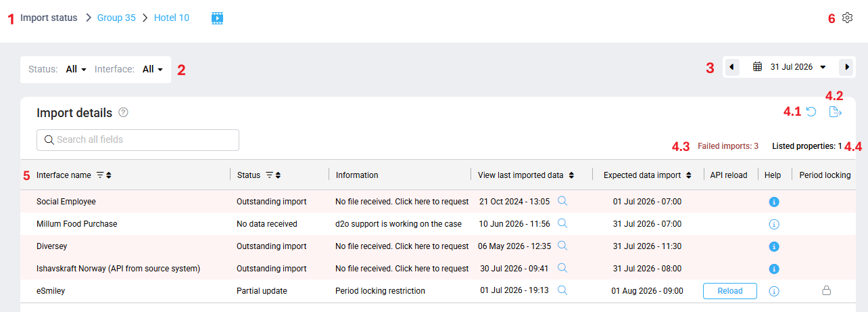Open the Interface filter dropdown
Image resolution: width=868 pixels, height=312 pixels.
point(153,69)
